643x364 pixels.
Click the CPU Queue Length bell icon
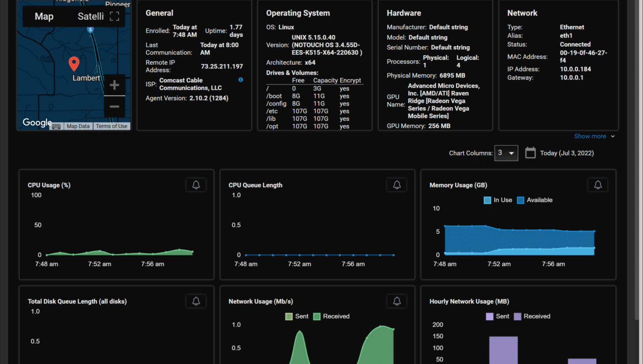coord(397,185)
